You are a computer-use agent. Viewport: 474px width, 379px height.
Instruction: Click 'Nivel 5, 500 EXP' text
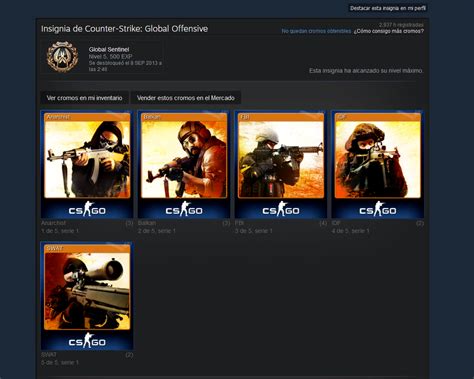[110, 56]
